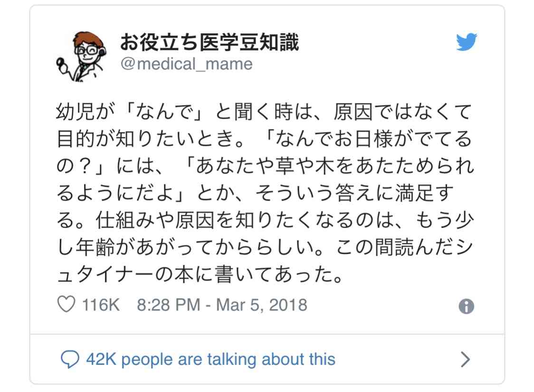Select the line containing そういう答えに満足す

coord(256,193)
